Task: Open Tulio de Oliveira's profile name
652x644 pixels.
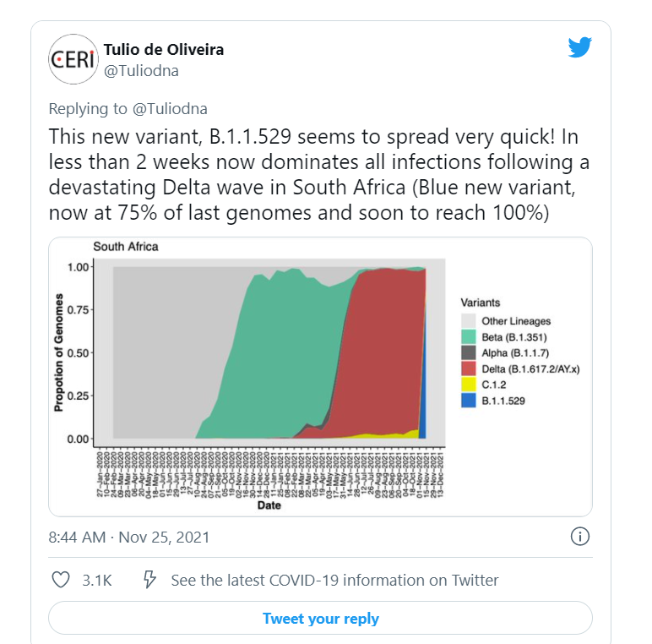Action: coord(163,50)
